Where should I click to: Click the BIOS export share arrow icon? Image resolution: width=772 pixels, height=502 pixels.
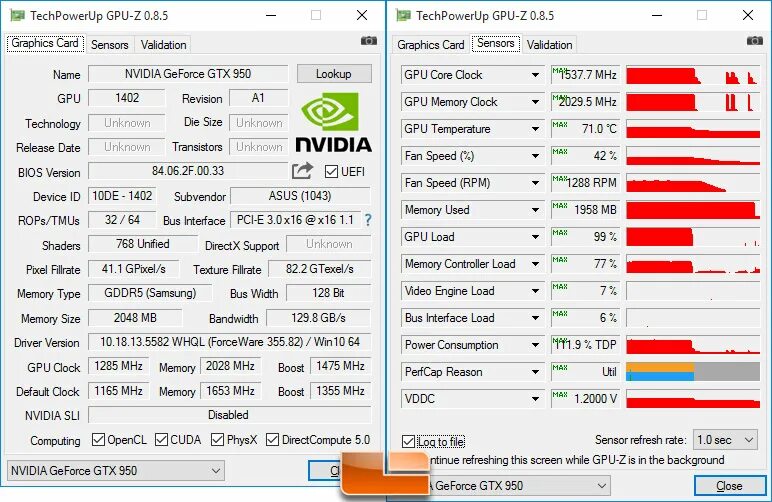point(302,171)
